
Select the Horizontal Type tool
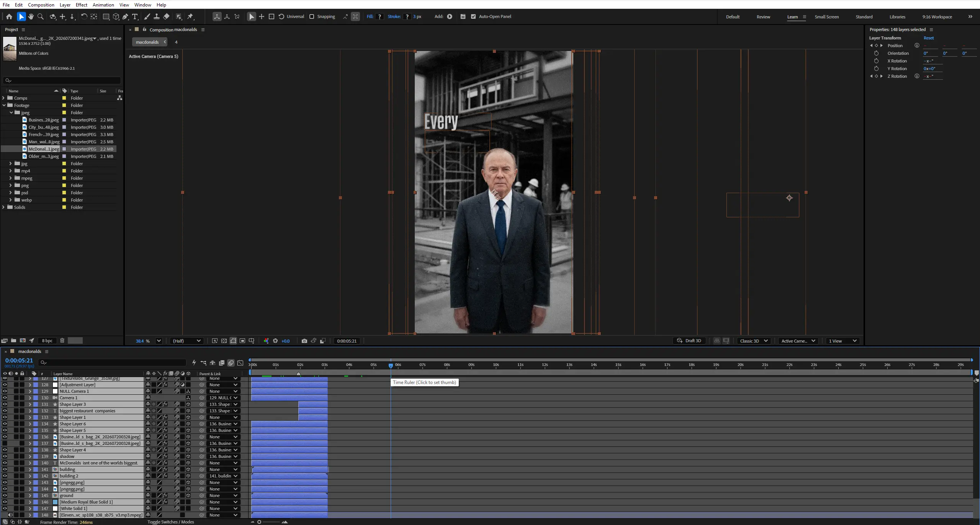(x=135, y=16)
